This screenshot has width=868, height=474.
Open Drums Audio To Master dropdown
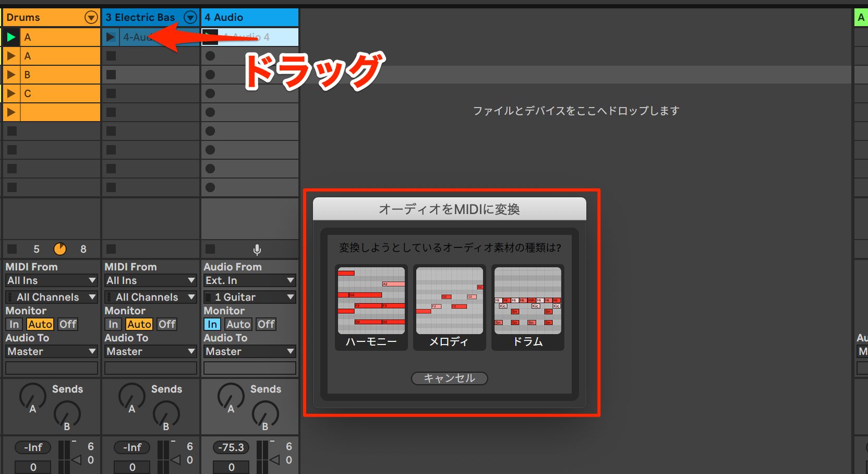[52, 351]
